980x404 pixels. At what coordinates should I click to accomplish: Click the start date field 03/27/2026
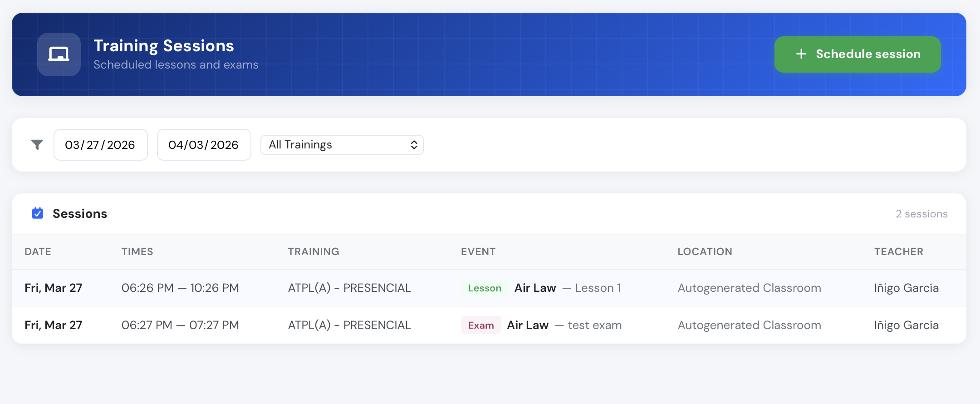click(x=101, y=145)
